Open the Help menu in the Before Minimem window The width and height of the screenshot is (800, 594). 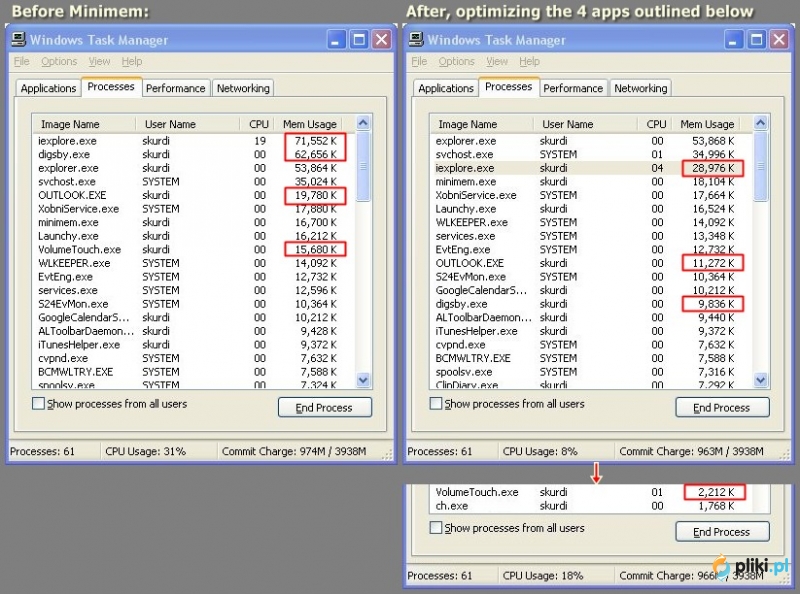pyautogui.click(x=132, y=61)
